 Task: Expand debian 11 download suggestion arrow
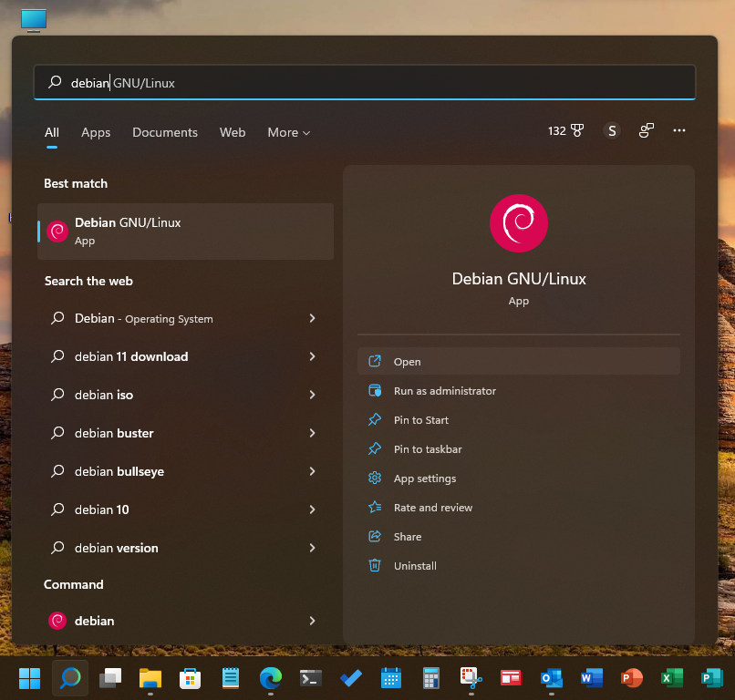pyautogui.click(x=312, y=356)
